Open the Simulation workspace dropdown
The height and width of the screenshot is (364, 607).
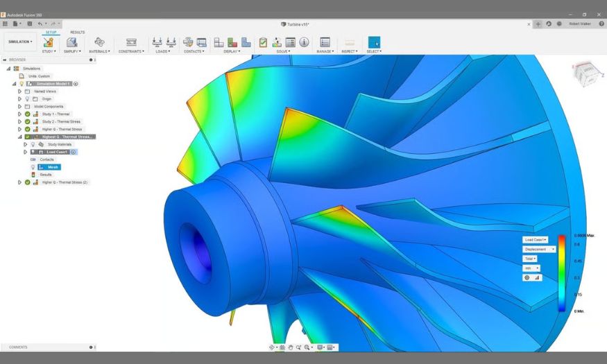pyautogui.click(x=20, y=42)
